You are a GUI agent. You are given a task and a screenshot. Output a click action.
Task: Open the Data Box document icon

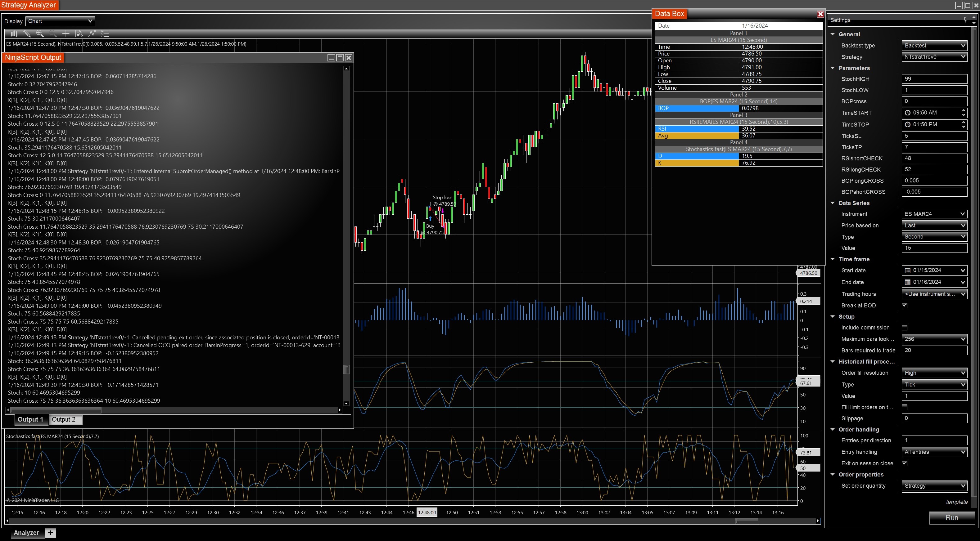[79, 34]
